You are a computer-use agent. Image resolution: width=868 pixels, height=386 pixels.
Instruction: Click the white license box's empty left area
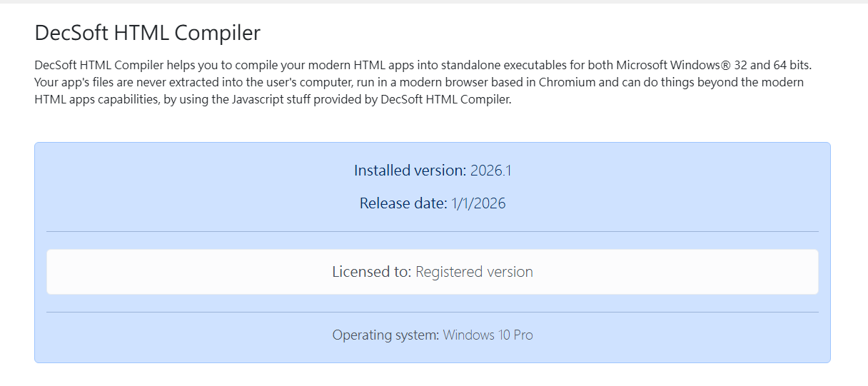pyautogui.click(x=143, y=272)
